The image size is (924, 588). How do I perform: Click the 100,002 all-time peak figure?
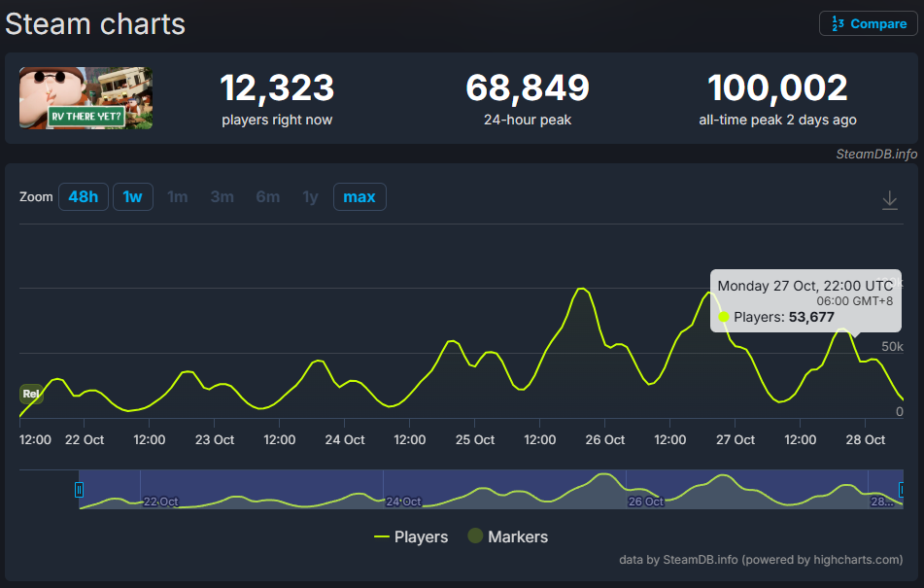point(777,88)
